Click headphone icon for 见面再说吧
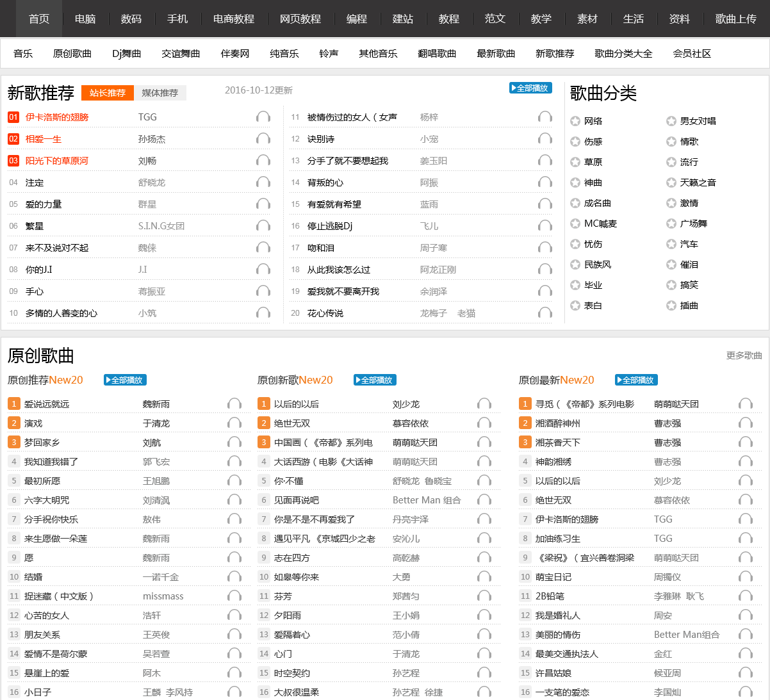Image resolution: width=770 pixels, height=700 pixels. tap(484, 500)
